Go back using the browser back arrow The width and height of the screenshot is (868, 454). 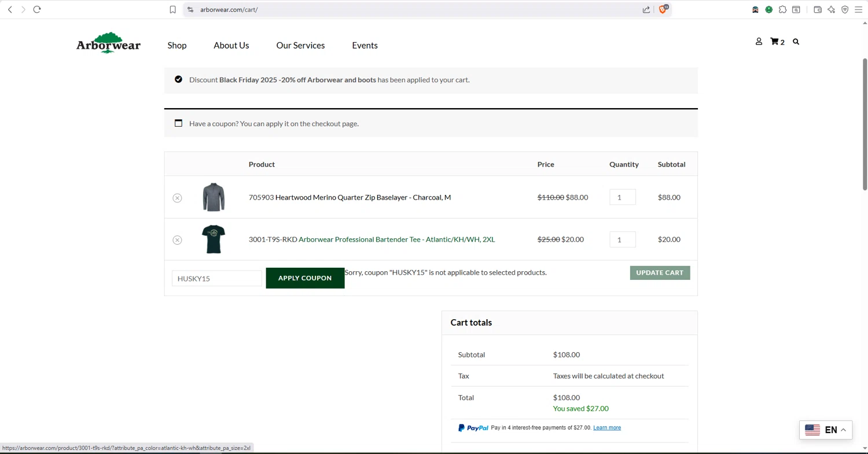[x=10, y=9]
